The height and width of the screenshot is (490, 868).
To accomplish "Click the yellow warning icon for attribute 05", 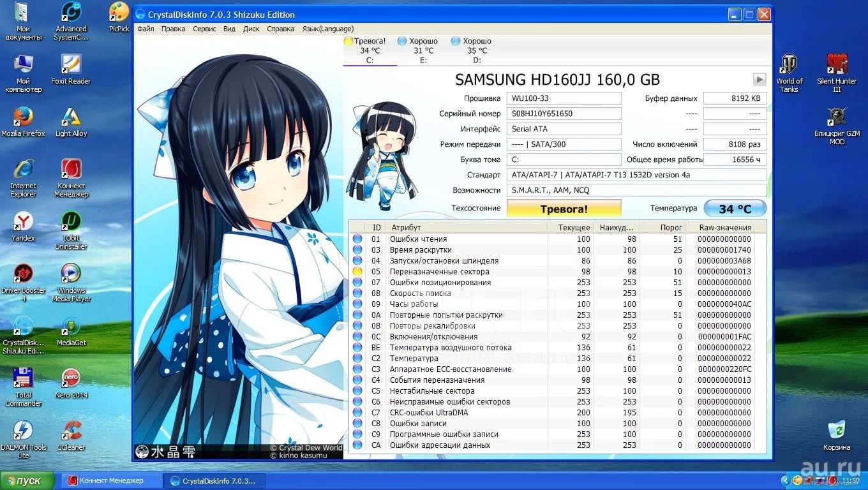I will 357,272.
